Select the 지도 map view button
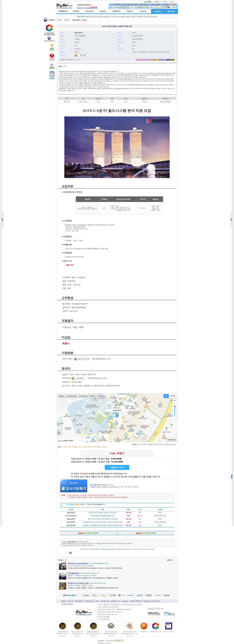The height and width of the screenshot is (644, 234). 166,396
